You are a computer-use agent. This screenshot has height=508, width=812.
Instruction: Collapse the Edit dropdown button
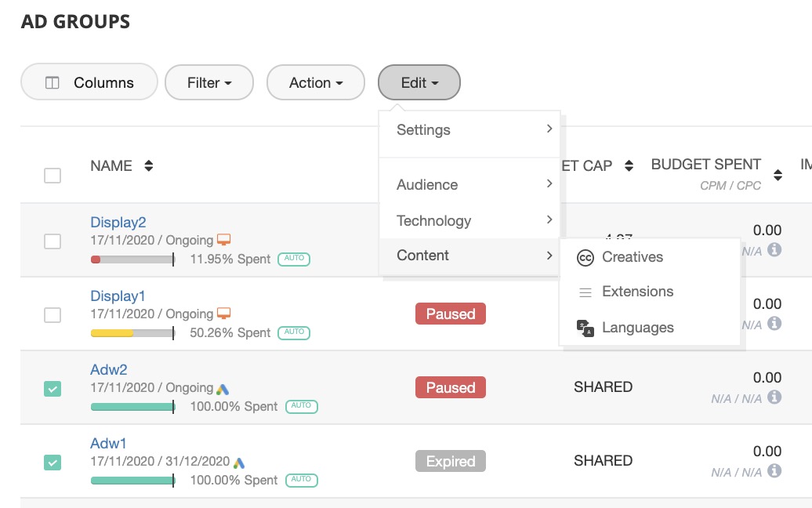click(419, 82)
